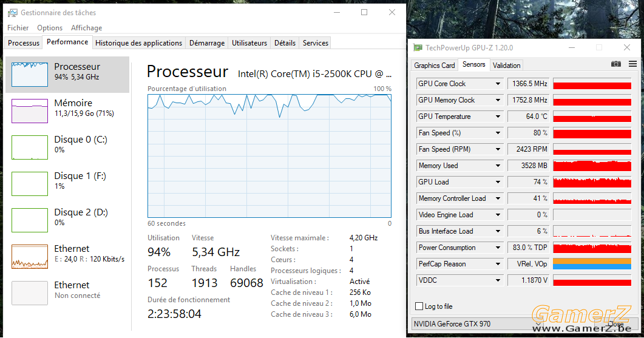
Task: Open the Memory Controller Load dropdown
Action: pos(498,198)
